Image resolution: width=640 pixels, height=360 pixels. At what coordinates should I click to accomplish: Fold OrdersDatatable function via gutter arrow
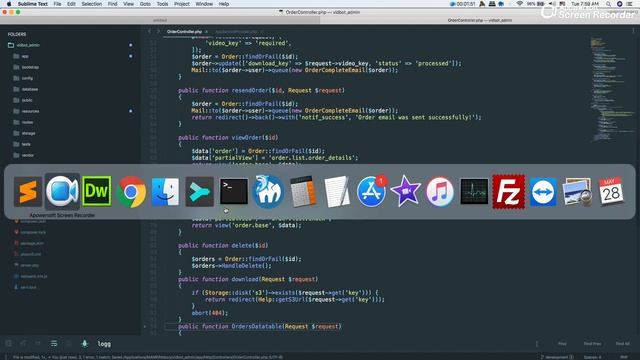pos(145,327)
